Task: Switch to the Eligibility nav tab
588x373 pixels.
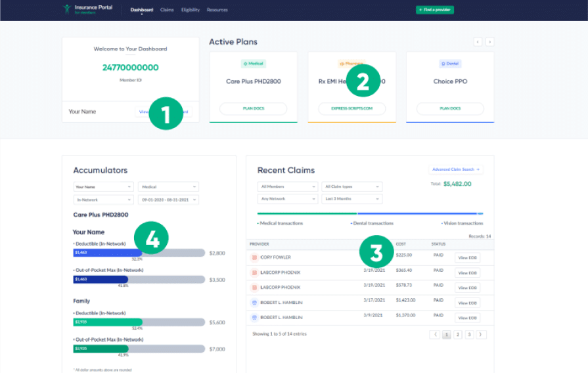Action: coord(191,10)
